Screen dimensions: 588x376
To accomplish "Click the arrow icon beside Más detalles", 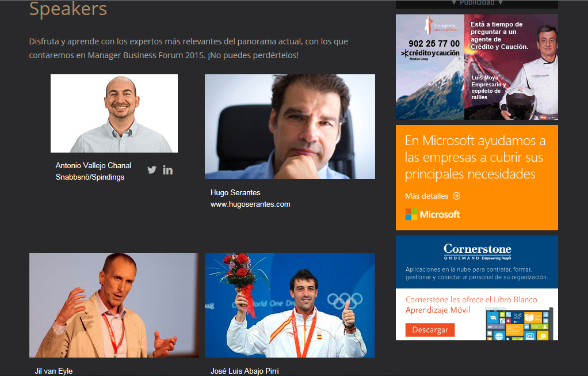I will 456,196.
